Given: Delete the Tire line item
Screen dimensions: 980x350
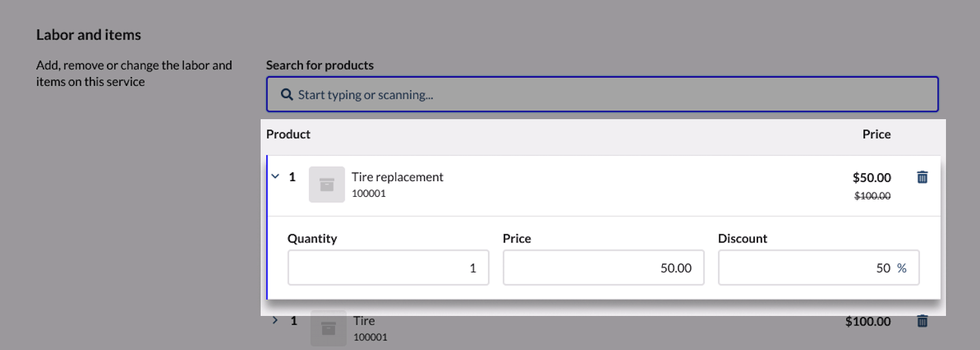Looking at the screenshot, I should tap(922, 321).
